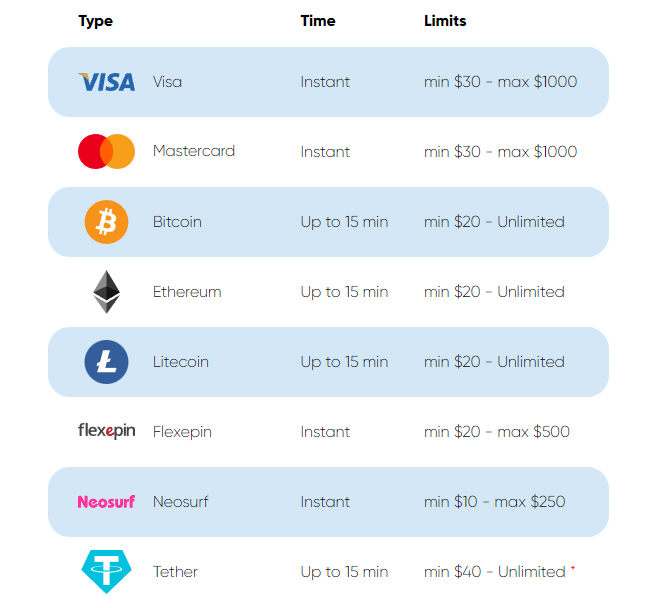Click the Time column header

pyautogui.click(x=318, y=21)
